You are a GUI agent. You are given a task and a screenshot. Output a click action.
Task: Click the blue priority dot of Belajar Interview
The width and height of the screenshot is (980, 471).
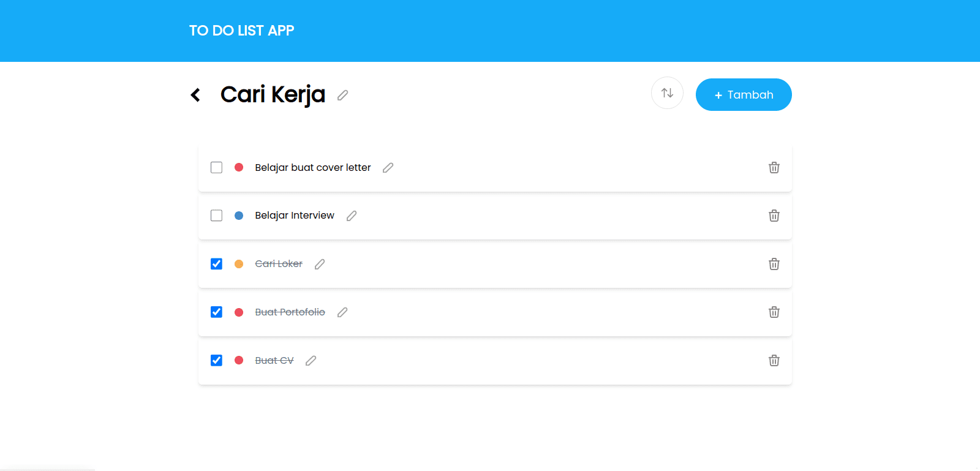coord(239,216)
